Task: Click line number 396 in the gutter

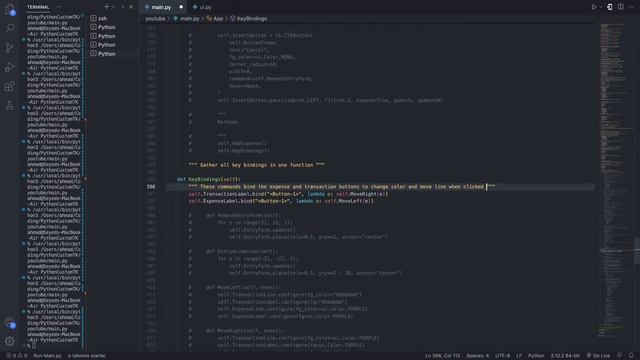Action: tap(151, 187)
